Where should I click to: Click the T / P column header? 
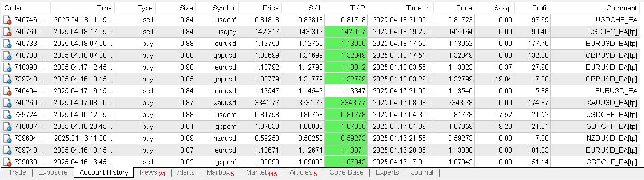click(346, 8)
